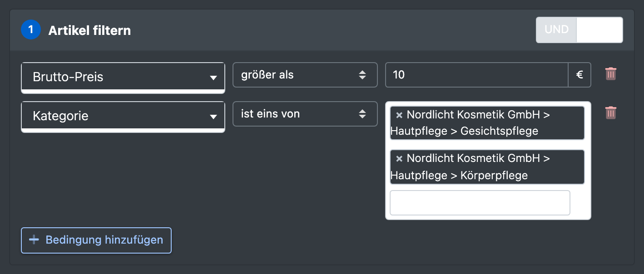This screenshot has width=644, height=274.
Task: Delete the Brutto-Preis condition row
Action: (611, 74)
